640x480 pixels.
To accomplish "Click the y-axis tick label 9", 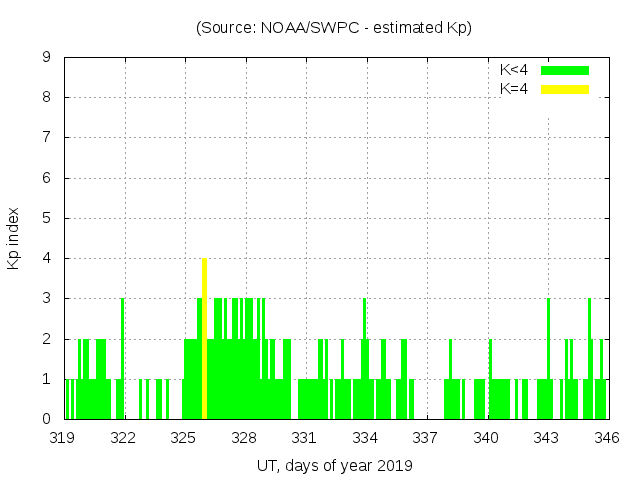I will pos(46,58).
